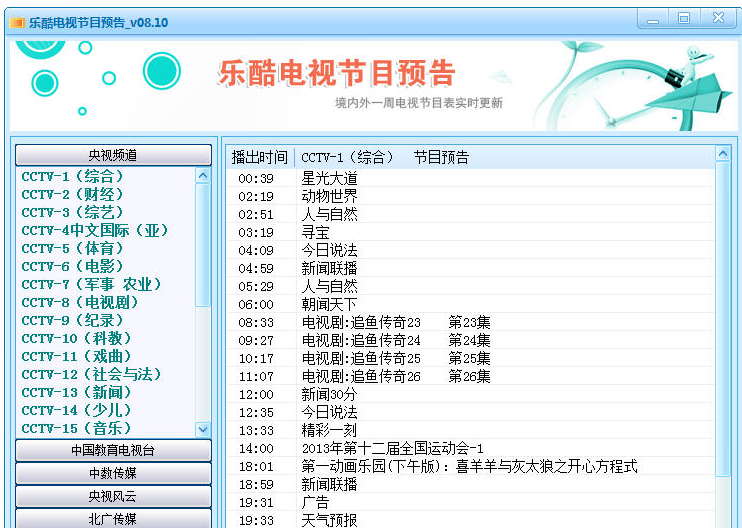Screen dimensions: 742x528
Task: Click the app icon in title bar
Action: pyautogui.click(x=17, y=22)
